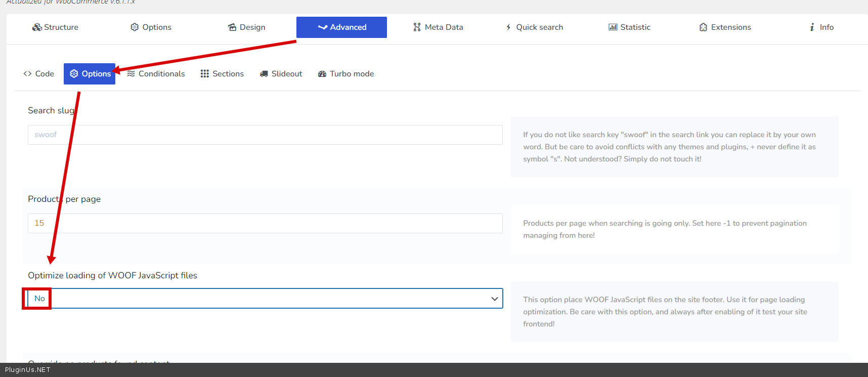The height and width of the screenshot is (377, 868).
Task: Click the Design tab icon
Action: [x=232, y=27]
